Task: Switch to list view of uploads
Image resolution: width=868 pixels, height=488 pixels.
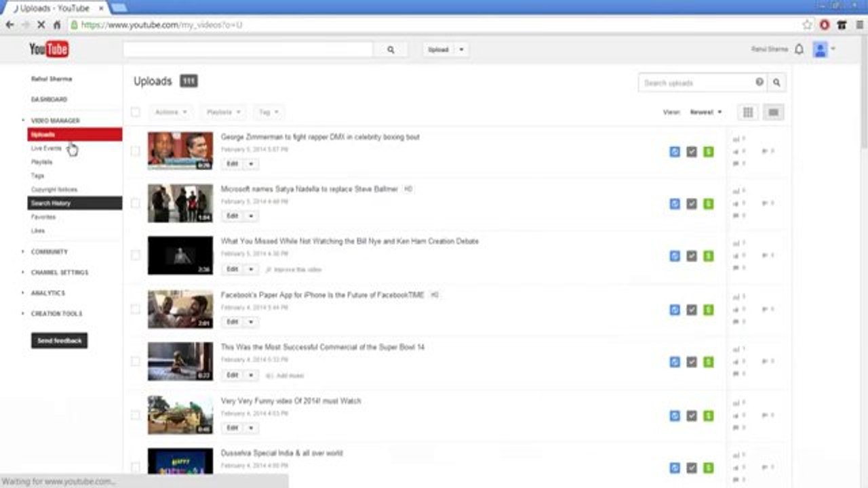Action: (x=773, y=113)
